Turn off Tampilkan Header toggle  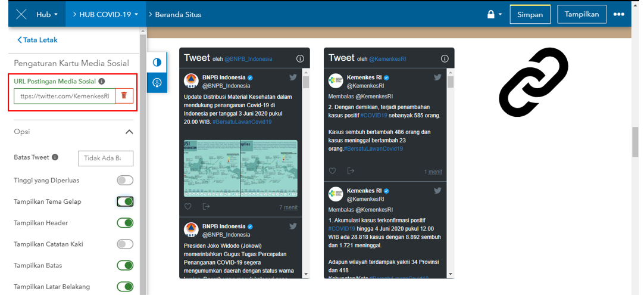coord(125,223)
